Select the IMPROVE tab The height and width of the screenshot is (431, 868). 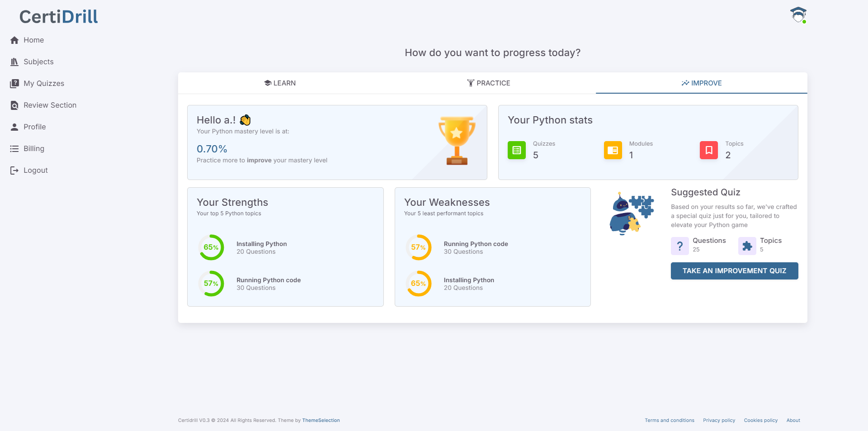(x=702, y=83)
